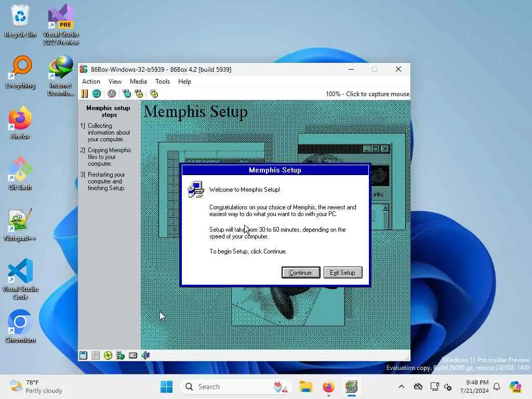Open the Media menu
This screenshot has height=399, width=532.
(x=138, y=82)
